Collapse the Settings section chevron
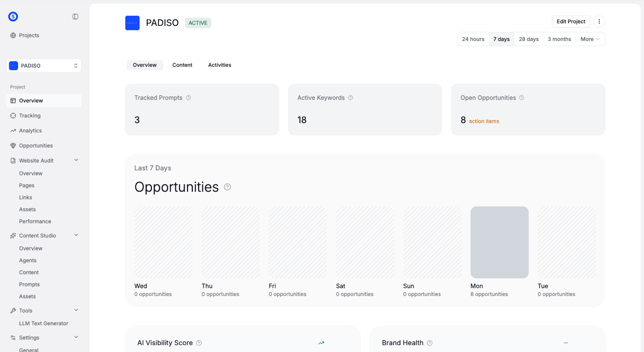Viewport: 644px width, 352px height. point(76,337)
